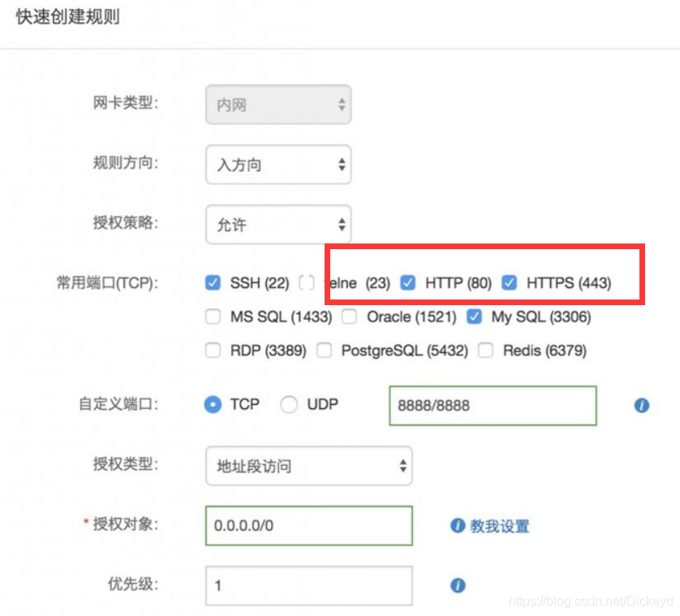Click the 快速创建规则 dialog title
The width and height of the screenshot is (680, 616).
(x=68, y=17)
